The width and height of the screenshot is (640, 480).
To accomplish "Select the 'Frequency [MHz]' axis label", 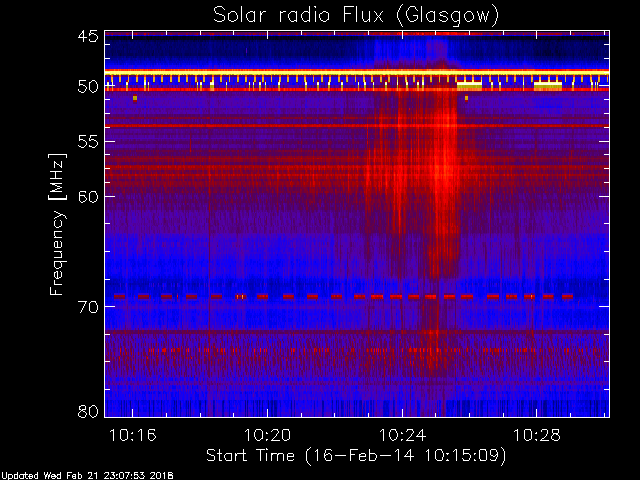I will point(58,224).
